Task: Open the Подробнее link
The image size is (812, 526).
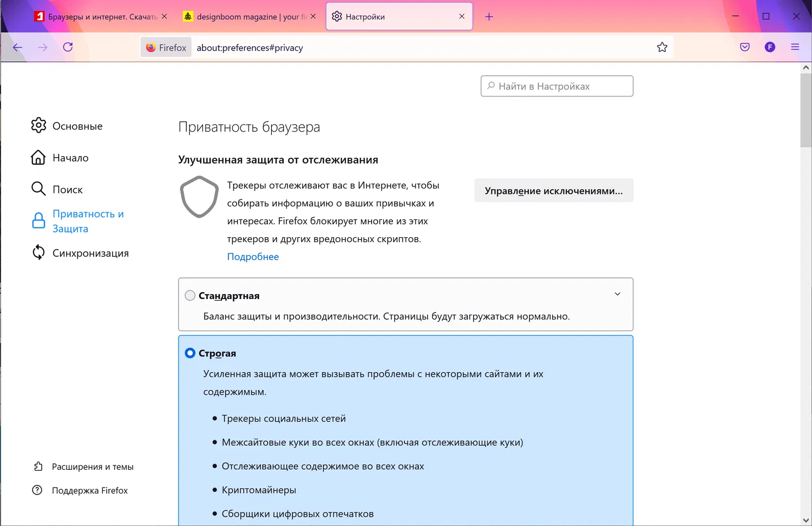Action: click(x=253, y=257)
